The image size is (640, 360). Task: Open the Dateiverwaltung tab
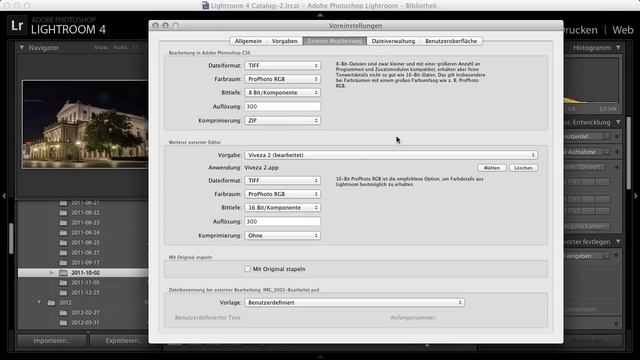point(393,41)
